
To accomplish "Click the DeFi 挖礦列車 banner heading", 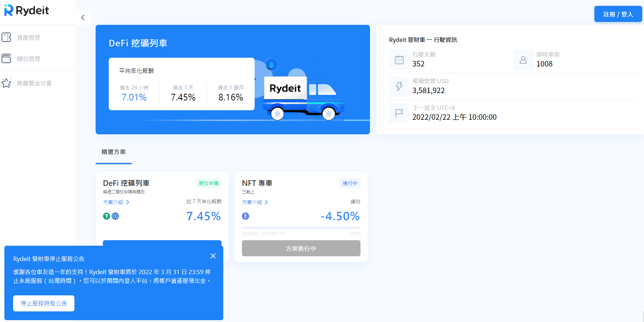I will click(138, 43).
